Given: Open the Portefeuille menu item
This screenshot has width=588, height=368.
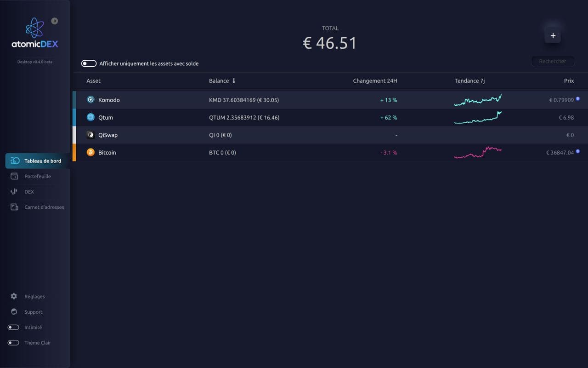Looking at the screenshot, I should pyautogui.click(x=38, y=176).
